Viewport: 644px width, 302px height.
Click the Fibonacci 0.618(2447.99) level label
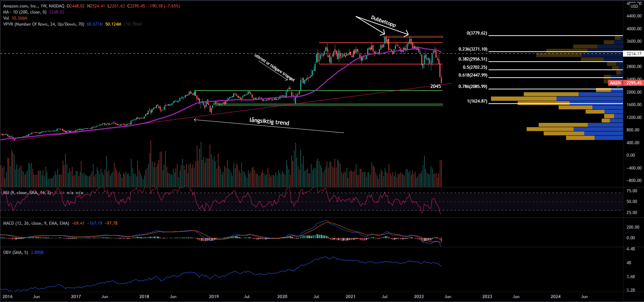[473, 75]
